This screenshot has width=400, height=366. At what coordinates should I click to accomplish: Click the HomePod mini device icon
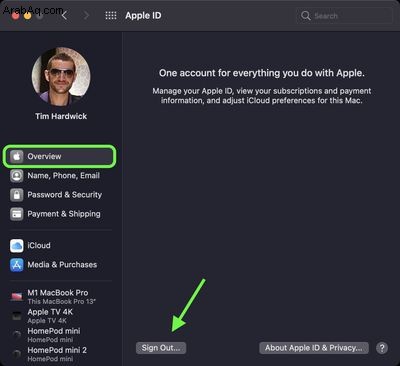(17, 335)
